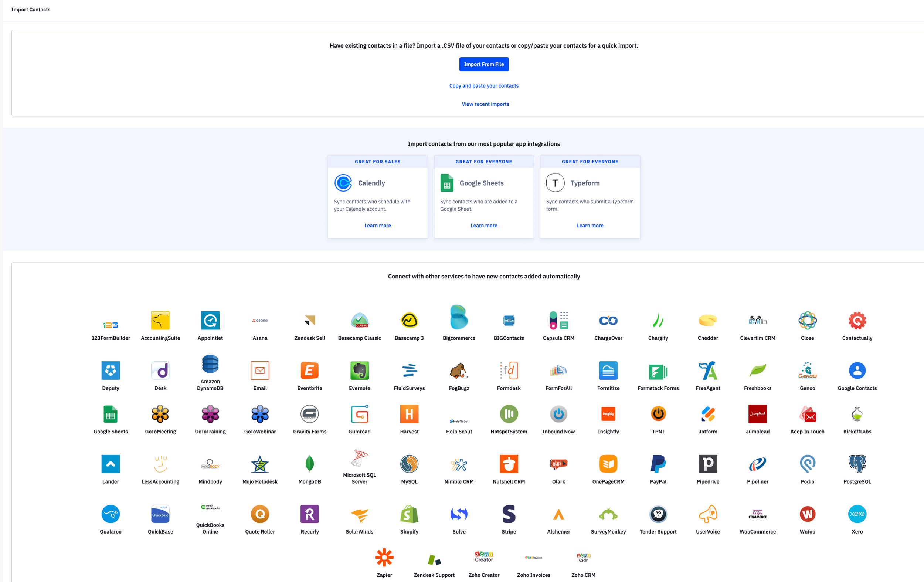Screen dimensions: 924x582
Task: Click the ChargeOver icon
Action: [608, 320]
